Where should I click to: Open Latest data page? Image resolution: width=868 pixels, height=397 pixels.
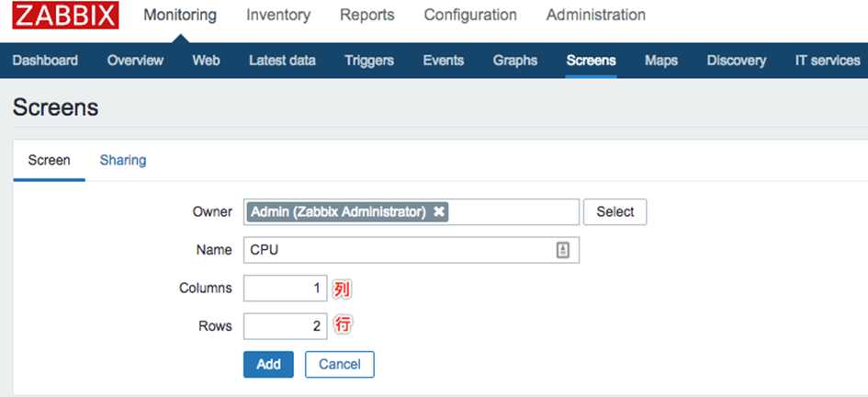pyautogui.click(x=282, y=61)
